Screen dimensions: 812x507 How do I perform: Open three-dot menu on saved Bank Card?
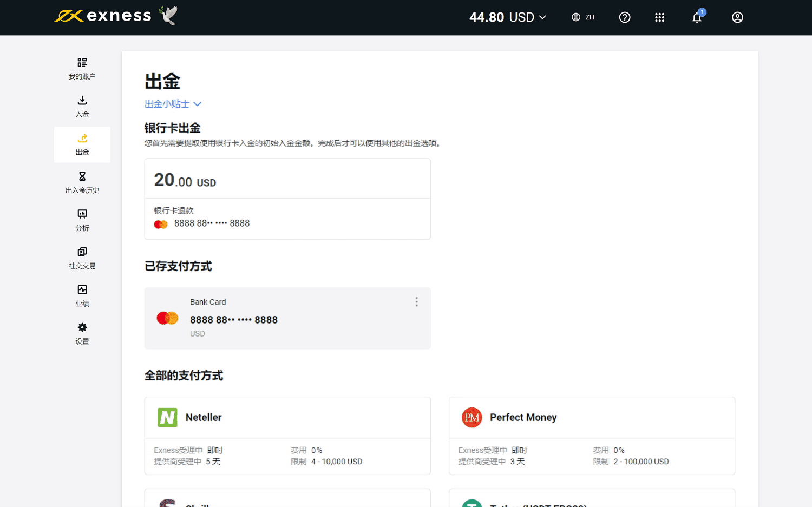(x=416, y=302)
